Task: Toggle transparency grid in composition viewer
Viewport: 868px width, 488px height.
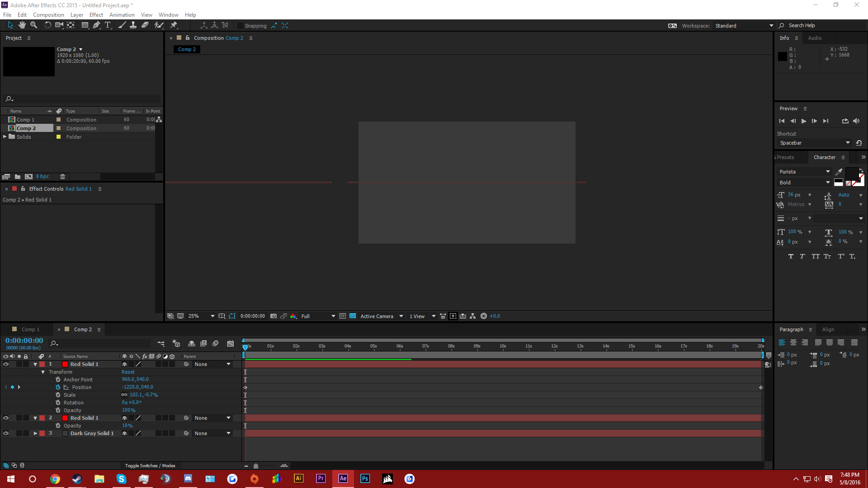Action: tap(353, 316)
